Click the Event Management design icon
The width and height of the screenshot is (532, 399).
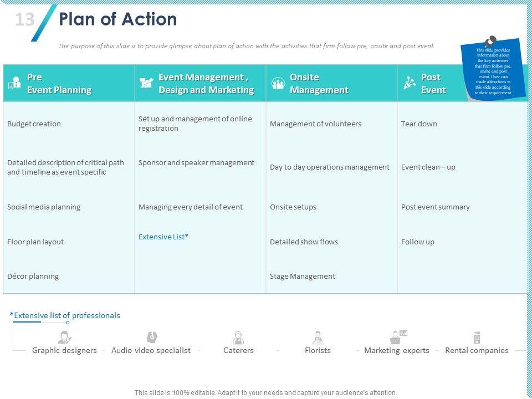coord(146,83)
